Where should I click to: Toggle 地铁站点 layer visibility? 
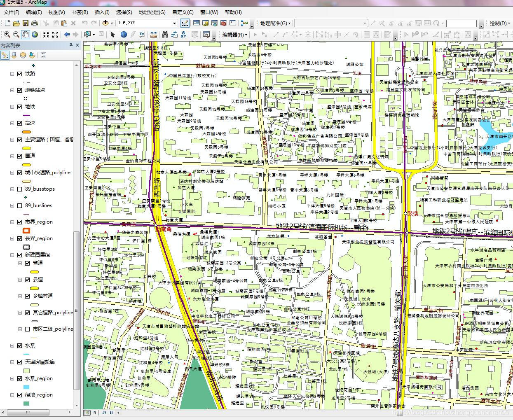(x=19, y=90)
